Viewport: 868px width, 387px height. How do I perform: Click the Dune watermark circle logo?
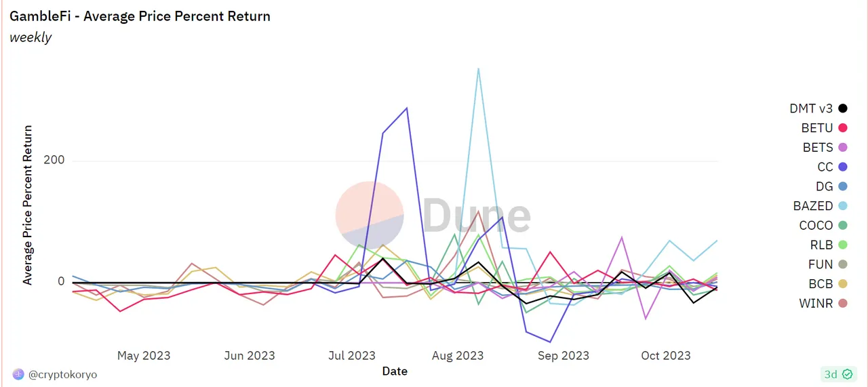[x=370, y=215]
